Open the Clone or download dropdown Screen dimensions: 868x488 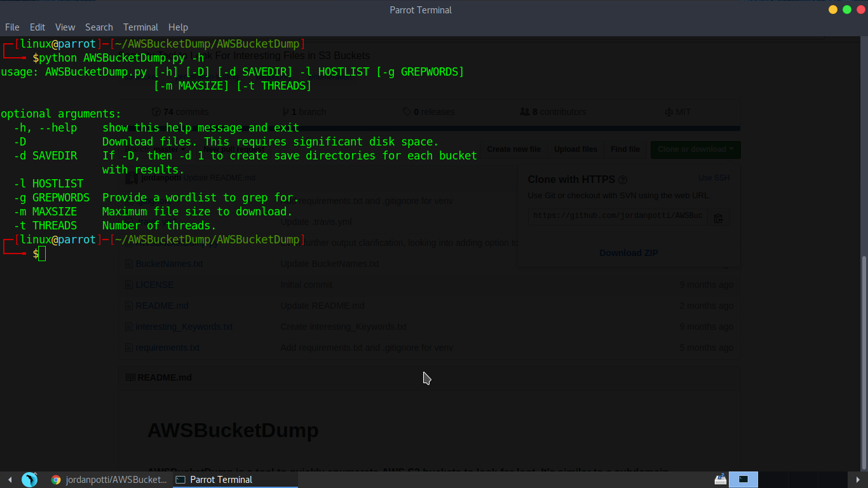695,149
